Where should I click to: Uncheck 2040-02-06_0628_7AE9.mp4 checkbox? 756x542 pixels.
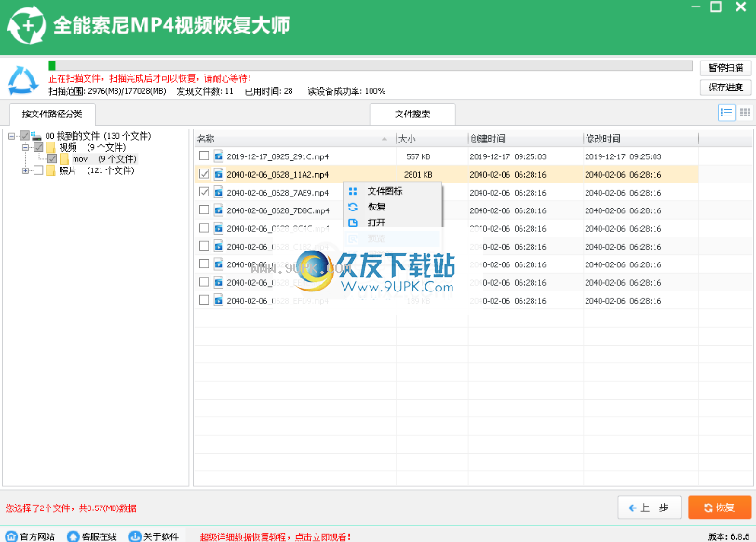click(204, 192)
